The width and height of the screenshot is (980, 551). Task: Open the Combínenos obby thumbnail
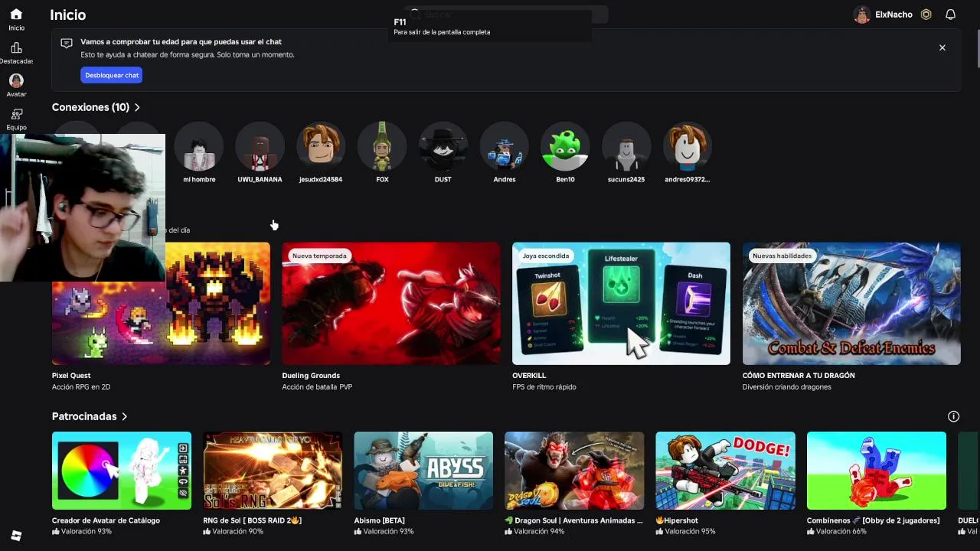(877, 471)
